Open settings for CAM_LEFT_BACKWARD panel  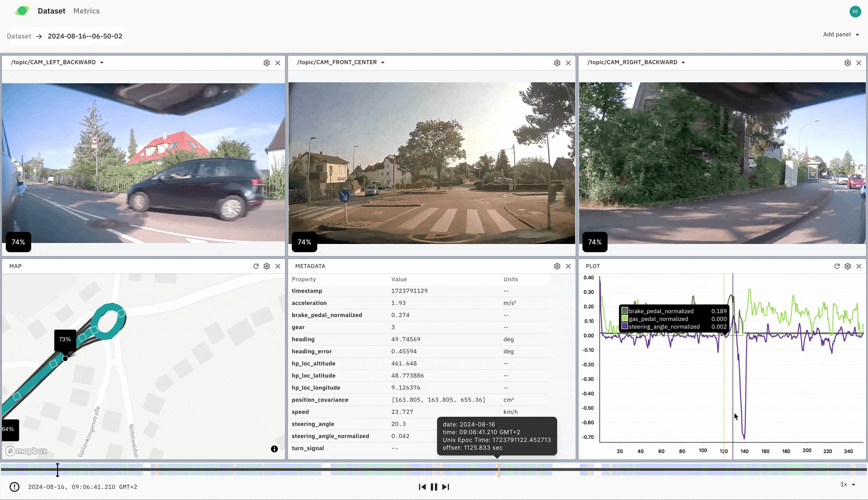point(266,63)
